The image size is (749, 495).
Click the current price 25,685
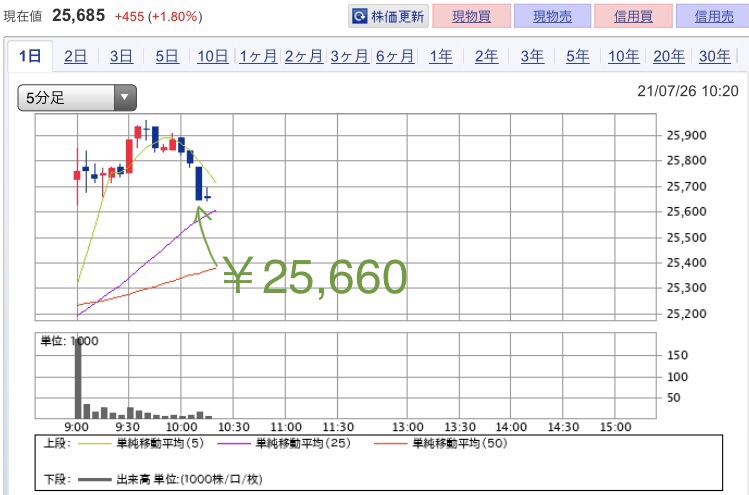[x=78, y=15]
